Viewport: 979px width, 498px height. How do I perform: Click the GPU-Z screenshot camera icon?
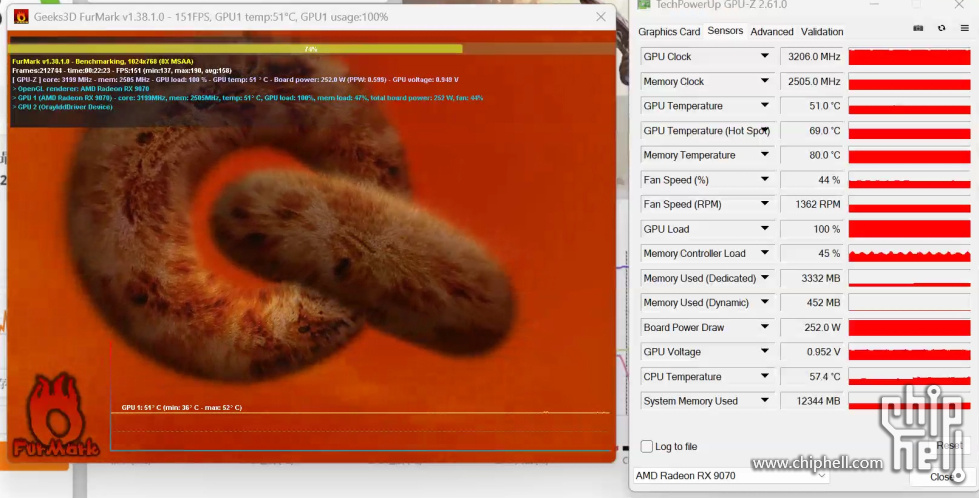point(918,29)
